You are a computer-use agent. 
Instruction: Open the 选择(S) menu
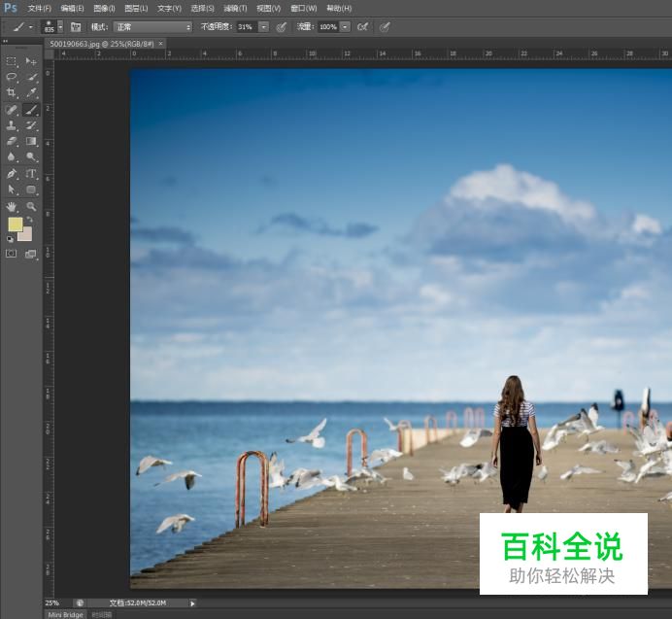pos(202,8)
